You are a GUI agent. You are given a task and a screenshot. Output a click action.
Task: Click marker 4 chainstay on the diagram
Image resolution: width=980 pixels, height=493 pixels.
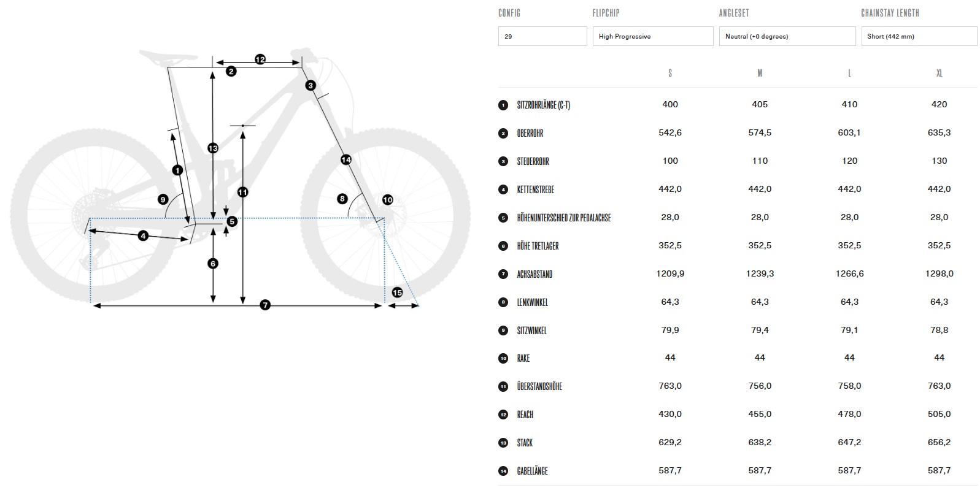[143, 235]
